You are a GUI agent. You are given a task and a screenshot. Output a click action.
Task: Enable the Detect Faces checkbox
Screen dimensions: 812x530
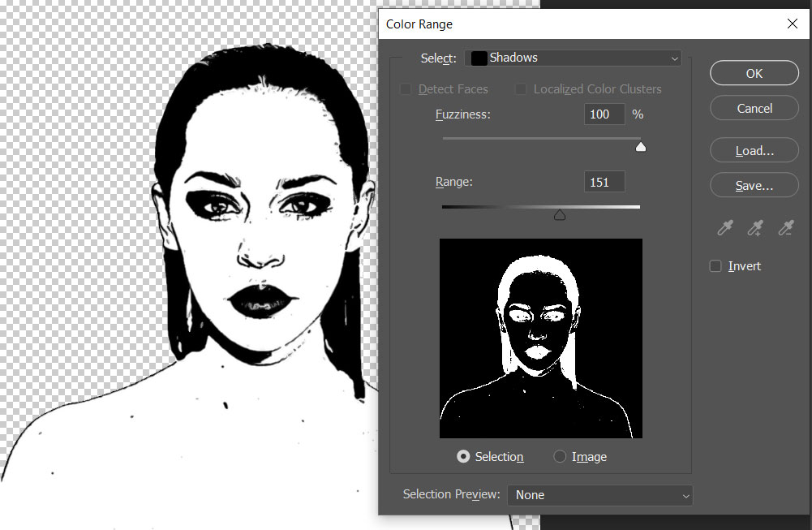click(406, 88)
